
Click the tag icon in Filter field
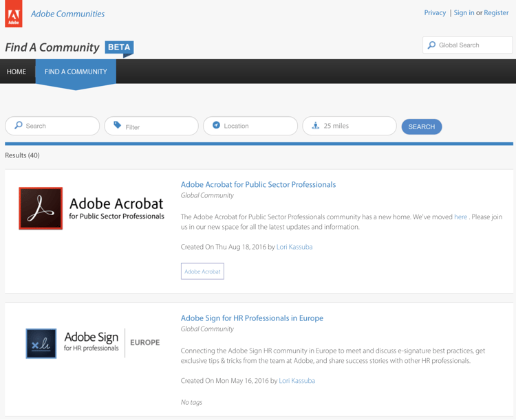(118, 126)
